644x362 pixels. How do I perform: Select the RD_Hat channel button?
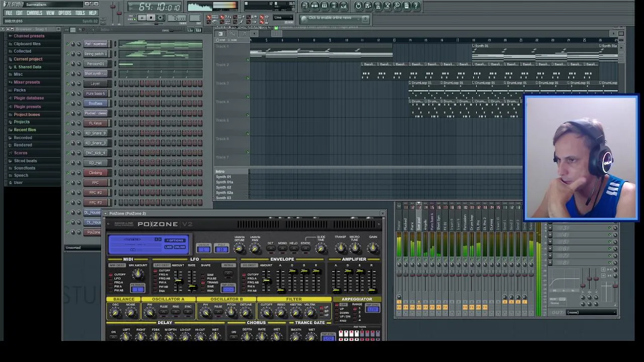pos(95,163)
